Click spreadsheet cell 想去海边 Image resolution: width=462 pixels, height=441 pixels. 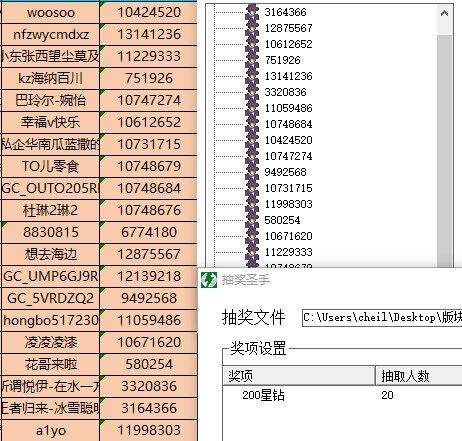coord(50,254)
